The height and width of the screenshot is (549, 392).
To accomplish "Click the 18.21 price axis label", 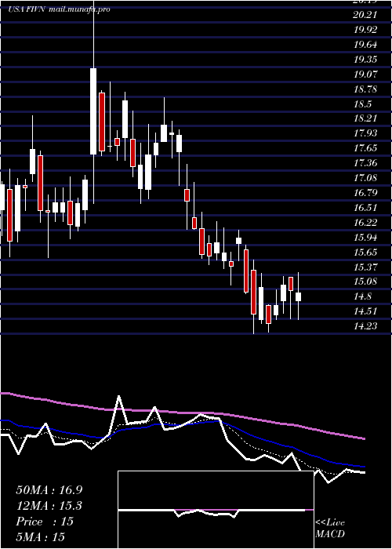I will 365,118.
